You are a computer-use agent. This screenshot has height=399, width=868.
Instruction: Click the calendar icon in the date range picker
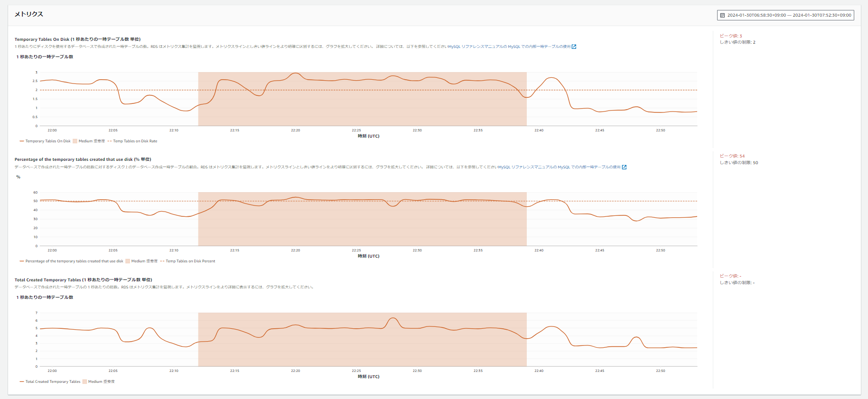click(722, 15)
